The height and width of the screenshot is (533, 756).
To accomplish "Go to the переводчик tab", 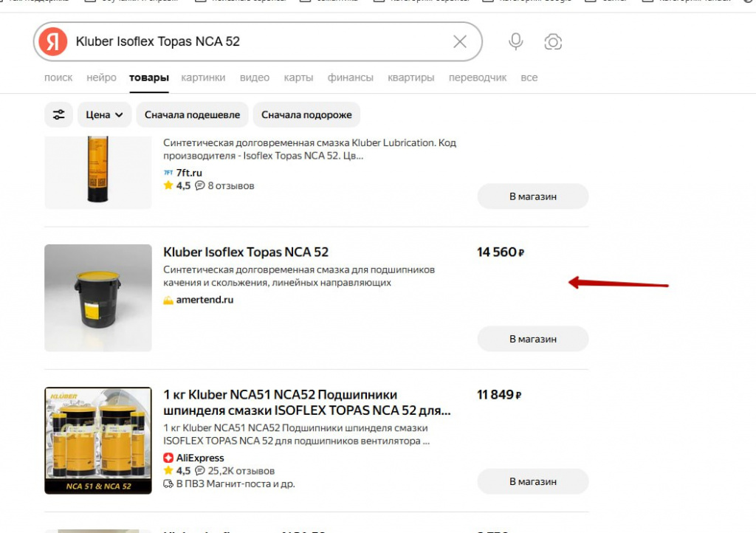I will coord(478,78).
